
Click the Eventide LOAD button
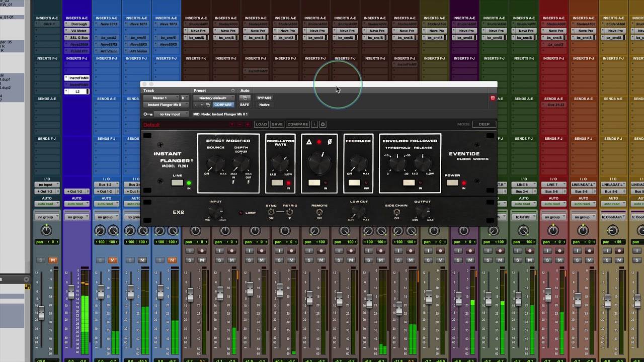click(261, 124)
